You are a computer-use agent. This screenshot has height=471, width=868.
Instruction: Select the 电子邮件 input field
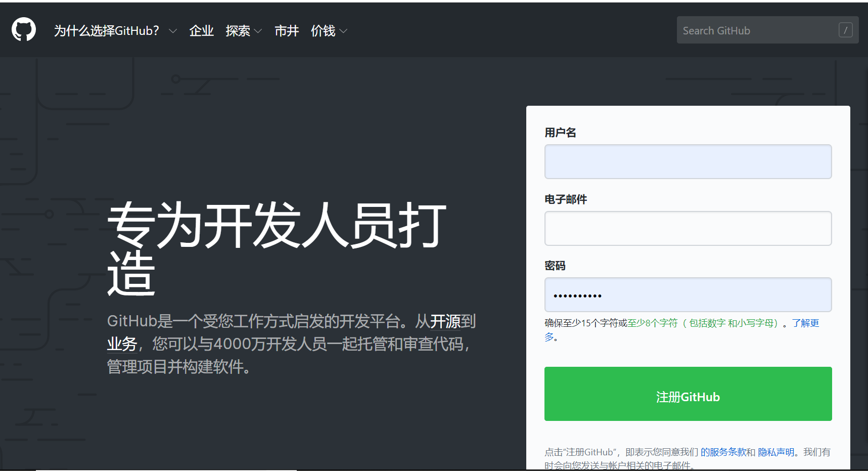pos(688,228)
